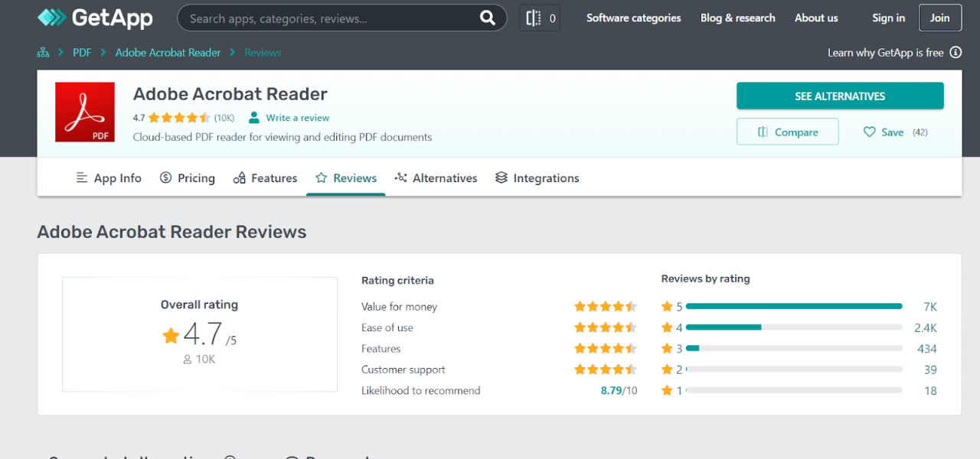Click the Join button

click(x=939, y=18)
